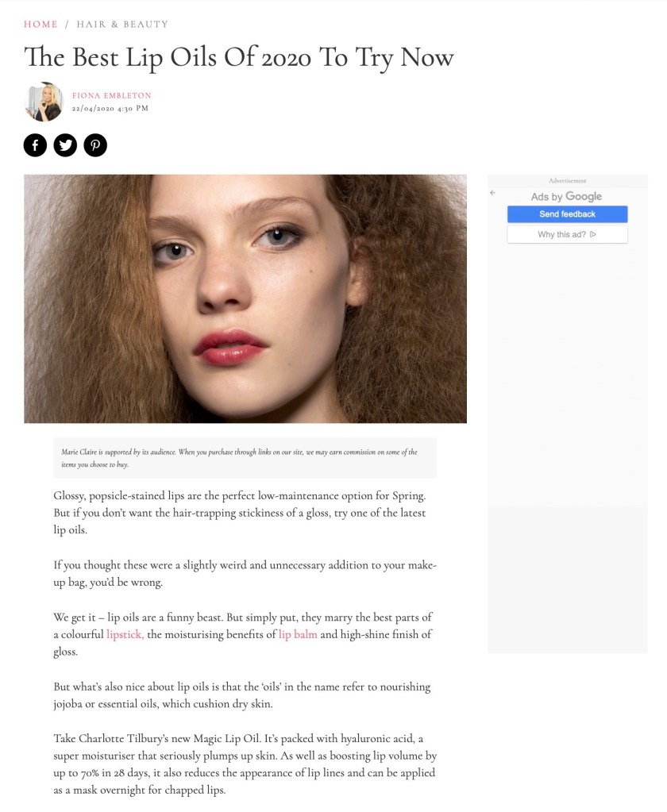Screen dimensions: 667x812
Task: Share article on Facebook icon
Action: (35, 145)
